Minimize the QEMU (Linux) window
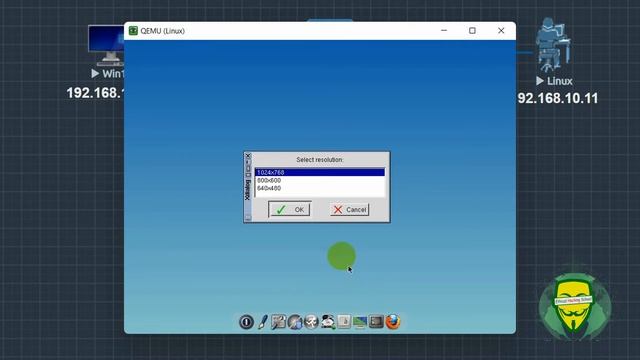Image resolution: width=640 pixels, height=360 pixels. coord(444,31)
